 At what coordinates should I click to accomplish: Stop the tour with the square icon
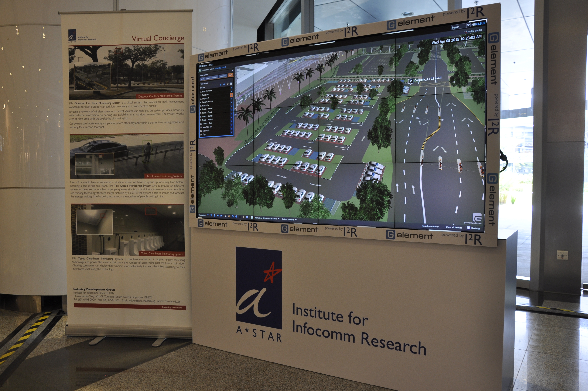224,85
